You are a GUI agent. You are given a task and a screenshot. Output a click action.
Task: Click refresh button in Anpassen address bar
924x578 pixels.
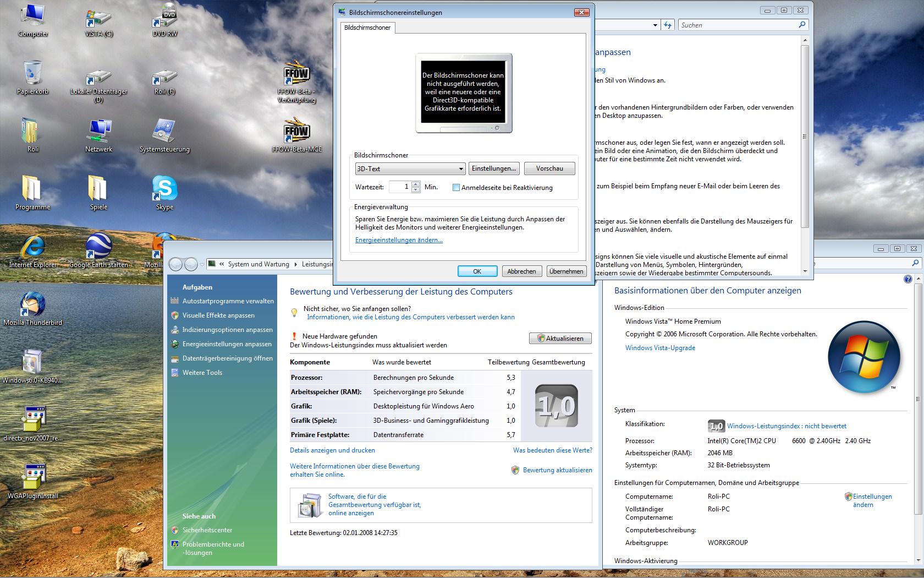pos(668,25)
